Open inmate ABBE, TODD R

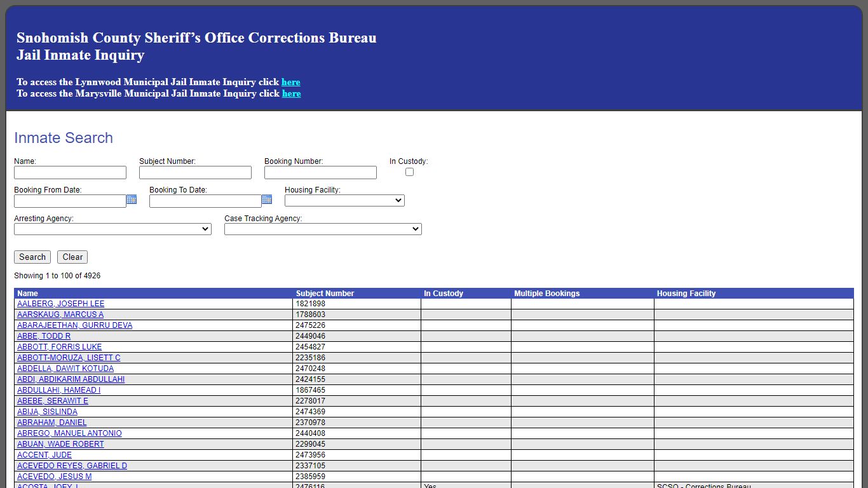[44, 336]
